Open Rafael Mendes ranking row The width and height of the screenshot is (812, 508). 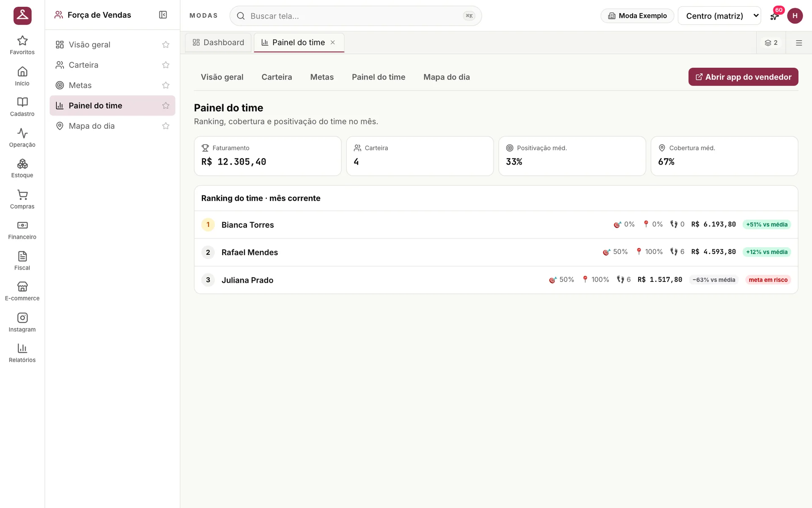tap(496, 252)
